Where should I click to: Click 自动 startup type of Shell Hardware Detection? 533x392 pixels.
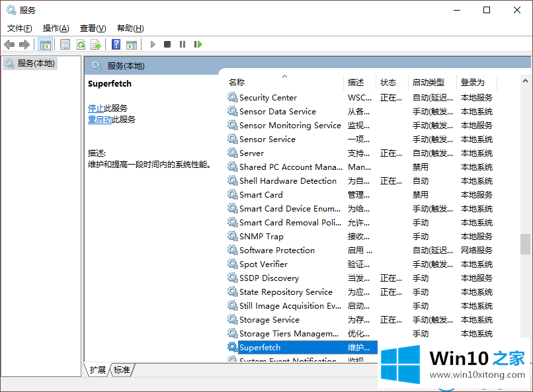(x=421, y=181)
